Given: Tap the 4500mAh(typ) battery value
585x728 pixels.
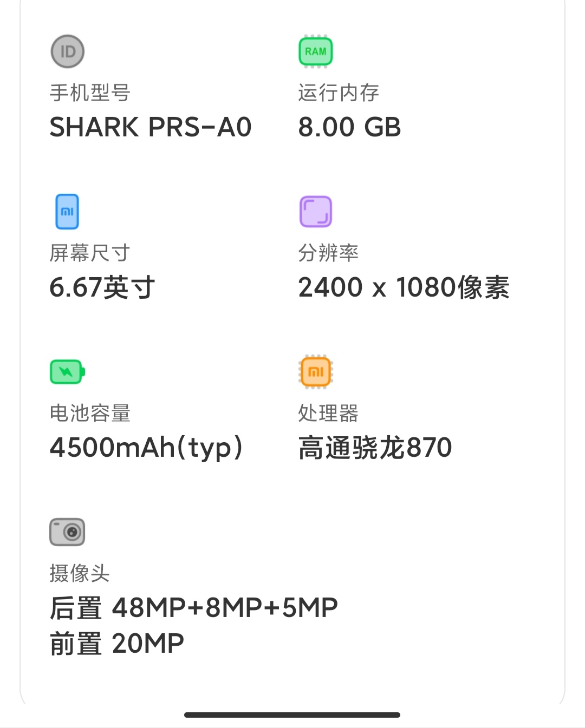Looking at the screenshot, I should pyautogui.click(x=146, y=448).
